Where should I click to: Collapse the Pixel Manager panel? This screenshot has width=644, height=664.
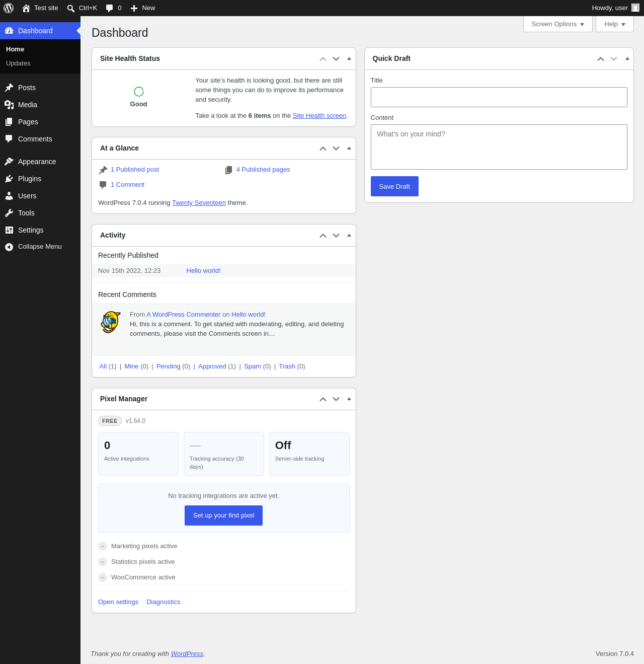click(349, 399)
